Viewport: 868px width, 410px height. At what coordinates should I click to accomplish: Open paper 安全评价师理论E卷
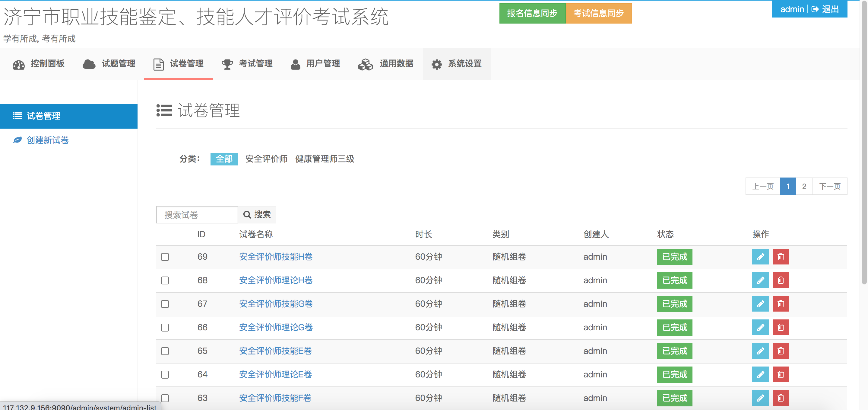pyautogui.click(x=275, y=375)
